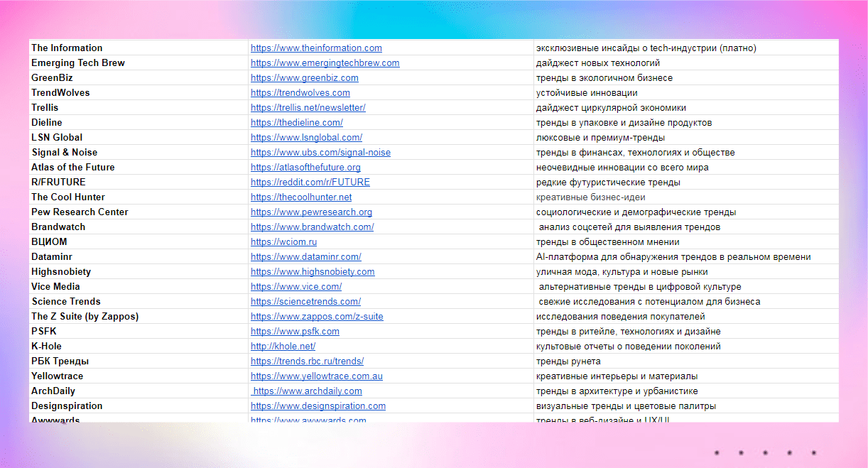Select description 'исследования поведения покупателей'
Viewport: 868px width, 468px height.
tap(621, 317)
